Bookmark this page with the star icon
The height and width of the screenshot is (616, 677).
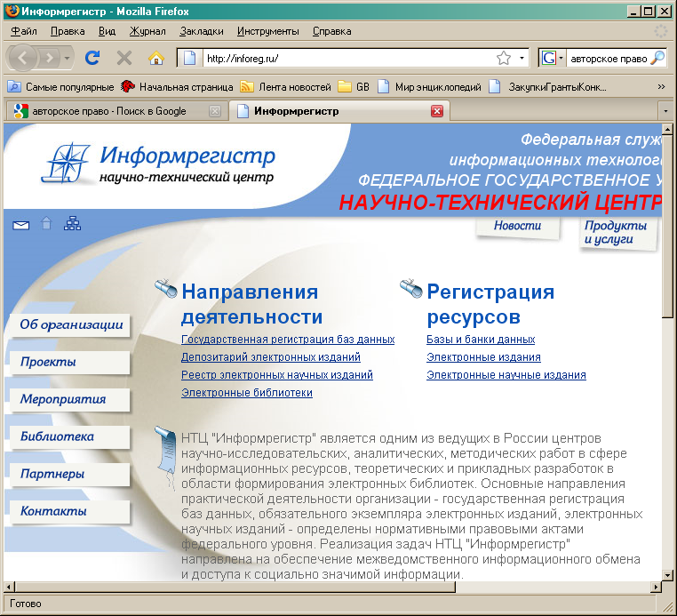pos(504,58)
